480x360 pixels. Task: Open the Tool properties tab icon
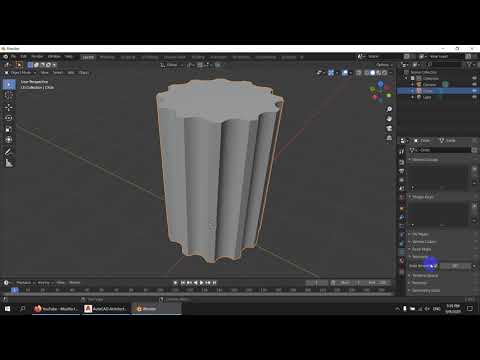[x=402, y=152]
